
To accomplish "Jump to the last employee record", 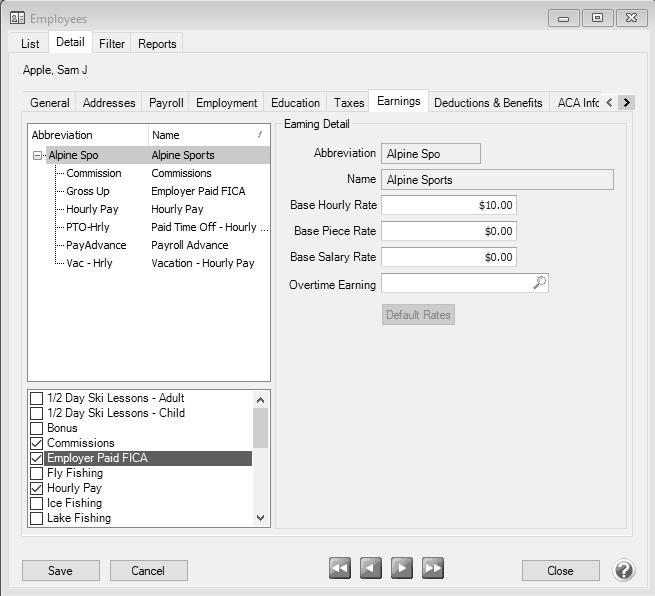I will (x=433, y=569).
